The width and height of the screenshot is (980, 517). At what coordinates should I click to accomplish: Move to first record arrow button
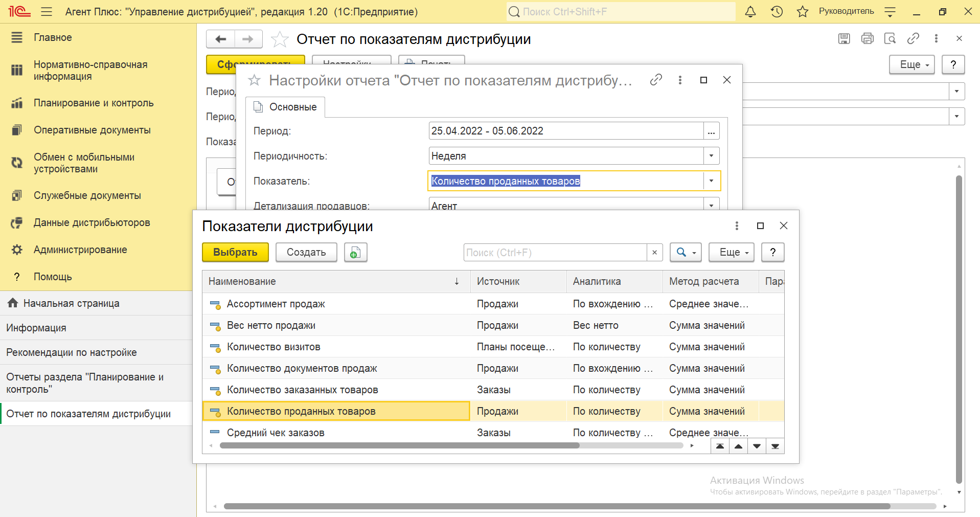[x=720, y=446]
